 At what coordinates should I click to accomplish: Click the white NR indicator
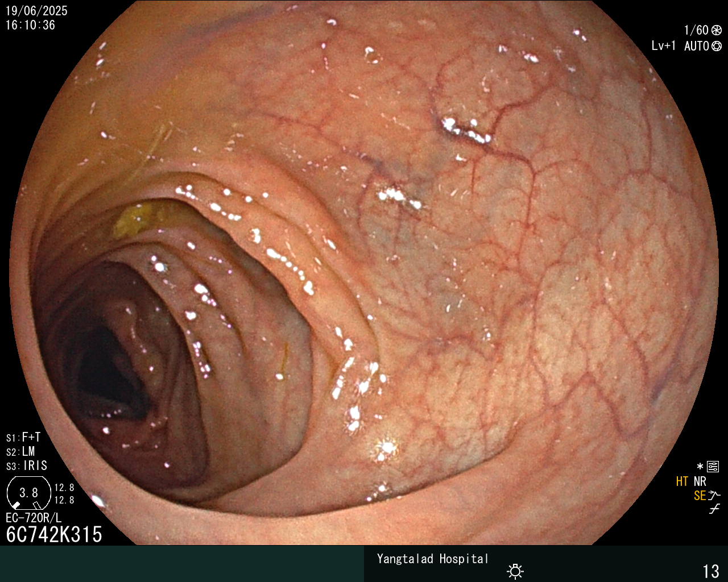(x=700, y=481)
